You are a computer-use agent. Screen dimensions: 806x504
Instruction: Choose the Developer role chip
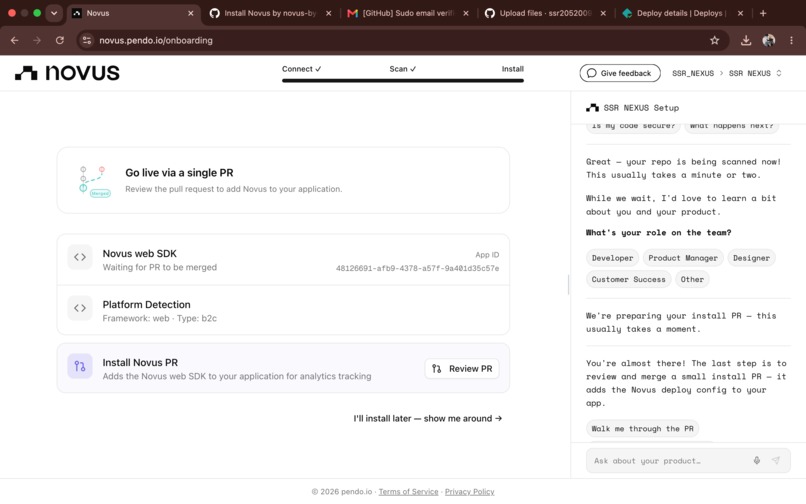point(612,258)
